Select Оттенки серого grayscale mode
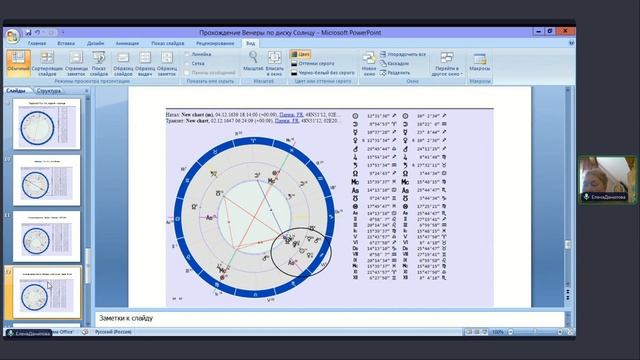This screenshot has width=640, height=360. [x=313, y=63]
